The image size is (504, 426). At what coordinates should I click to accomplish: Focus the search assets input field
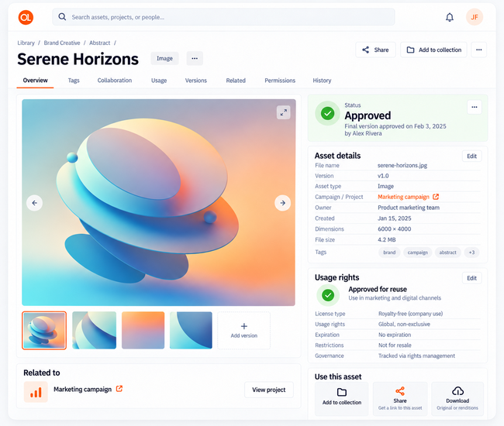223,17
